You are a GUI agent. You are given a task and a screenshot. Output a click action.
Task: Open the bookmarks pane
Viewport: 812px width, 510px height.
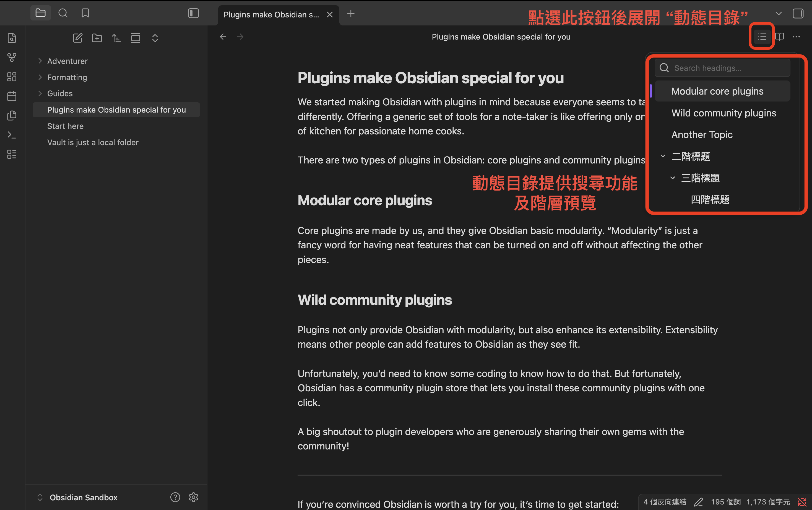pyautogui.click(x=85, y=13)
